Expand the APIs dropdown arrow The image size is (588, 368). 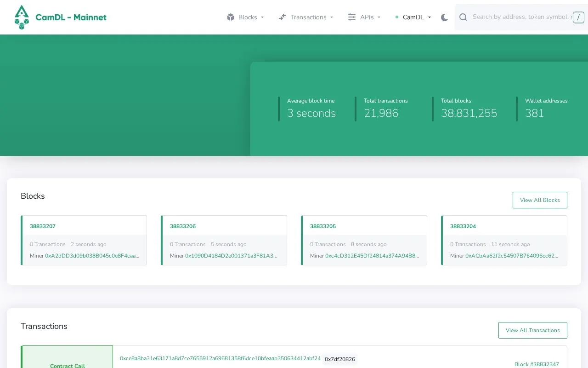pyautogui.click(x=379, y=17)
